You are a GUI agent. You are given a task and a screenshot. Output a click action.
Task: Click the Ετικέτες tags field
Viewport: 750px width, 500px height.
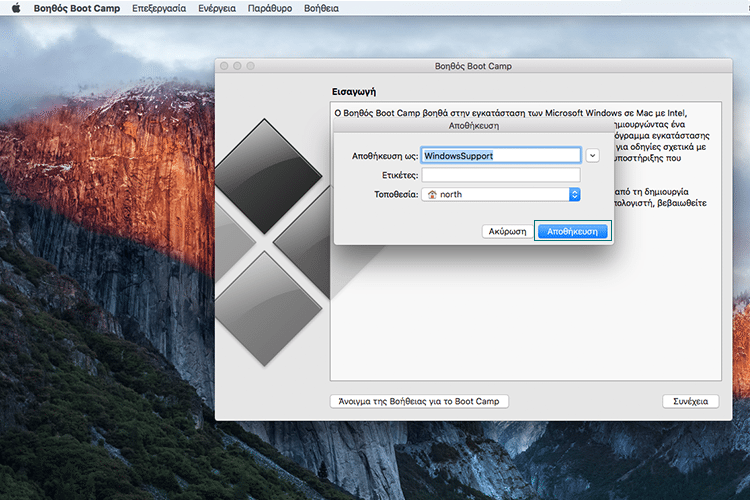[x=501, y=175]
